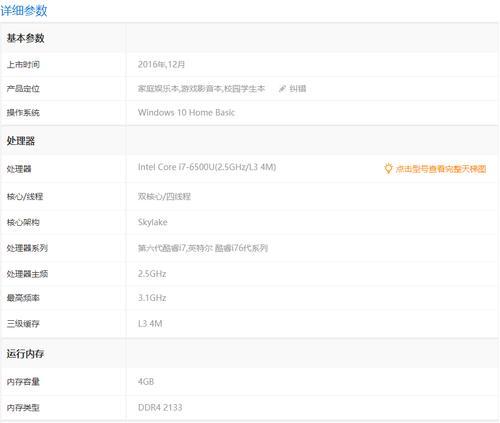Viewport: 500px width, 423px height.
Task: Click the 4GB memory value
Action: click(146, 382)
